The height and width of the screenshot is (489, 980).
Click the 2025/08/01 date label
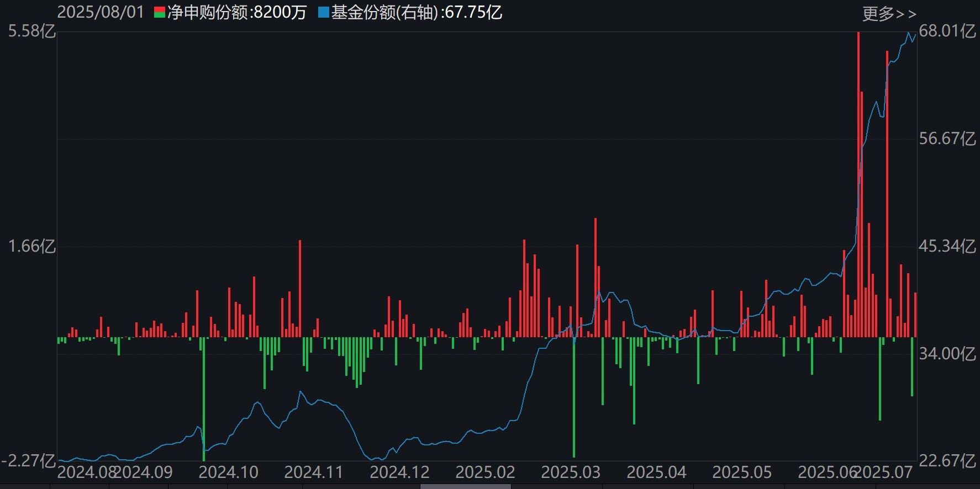coord(101,13)
